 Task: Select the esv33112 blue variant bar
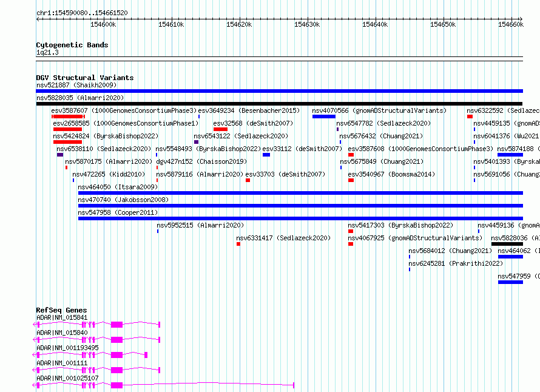(266, 155)
